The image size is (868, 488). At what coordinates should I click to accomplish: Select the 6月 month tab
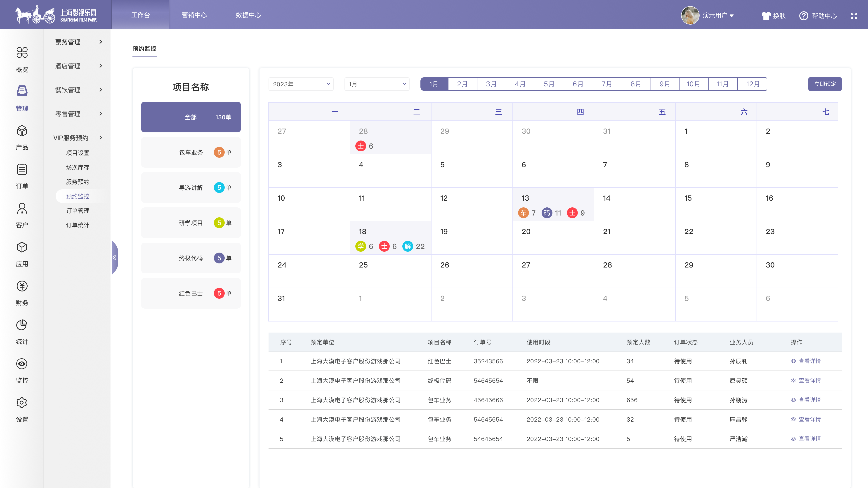(578, 84)
